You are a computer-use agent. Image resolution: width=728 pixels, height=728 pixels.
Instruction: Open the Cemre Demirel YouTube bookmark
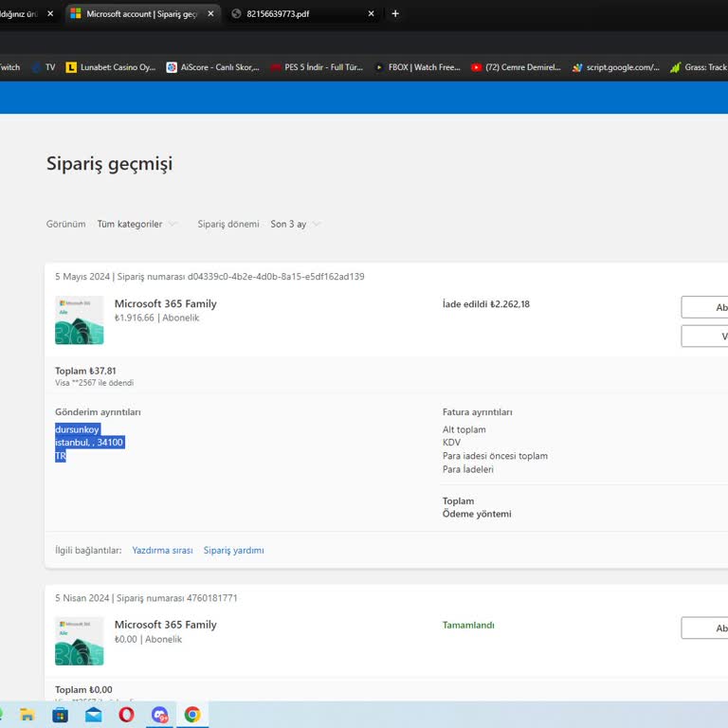click(516, 67)
